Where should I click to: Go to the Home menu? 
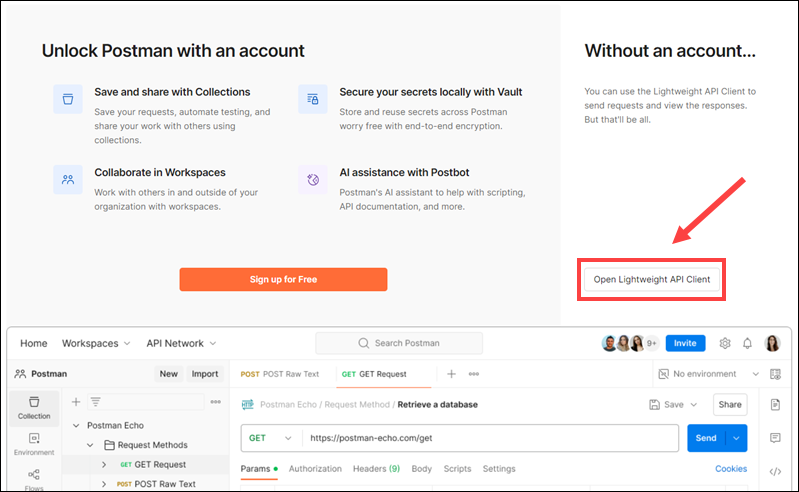(34, 343)
